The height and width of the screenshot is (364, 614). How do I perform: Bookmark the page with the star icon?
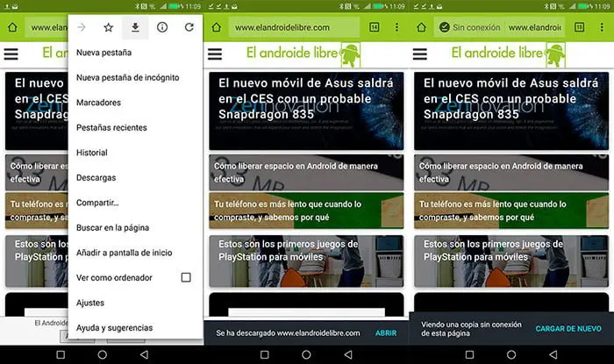[x=109, y=27]
